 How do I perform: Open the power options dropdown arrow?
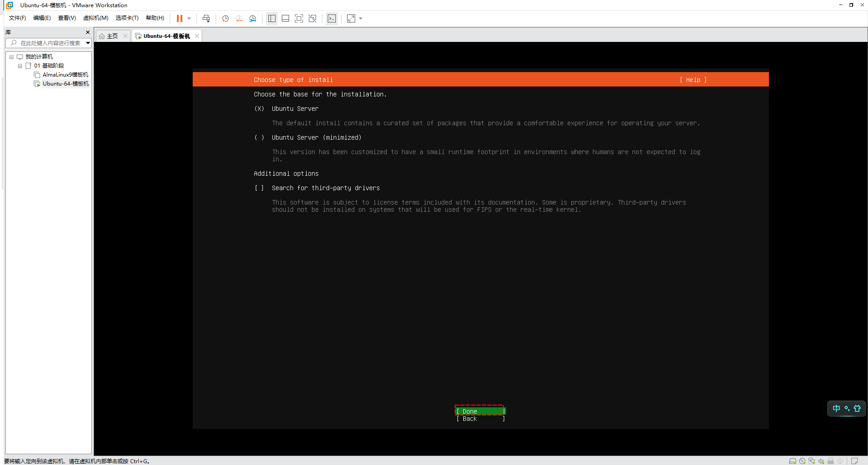189,18
